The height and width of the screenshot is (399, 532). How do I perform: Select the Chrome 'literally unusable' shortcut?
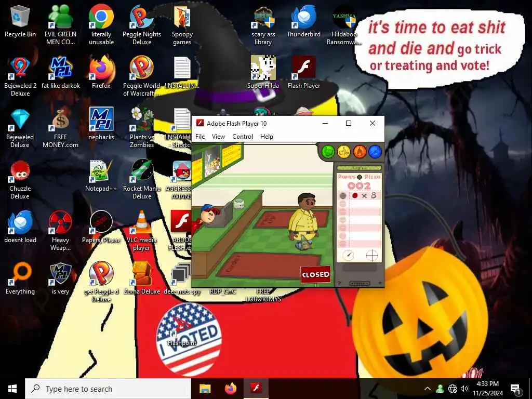pyautogui.click(x=101, y=25)
